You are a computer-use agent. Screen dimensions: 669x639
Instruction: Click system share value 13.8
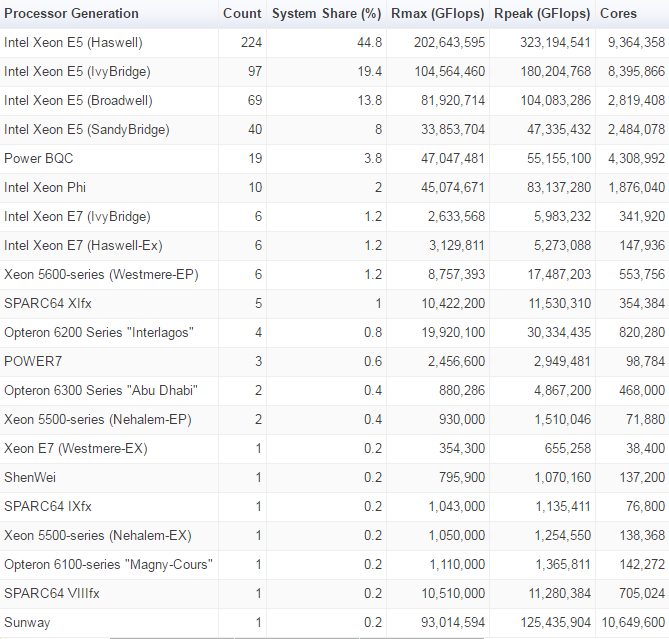[369, 101]
